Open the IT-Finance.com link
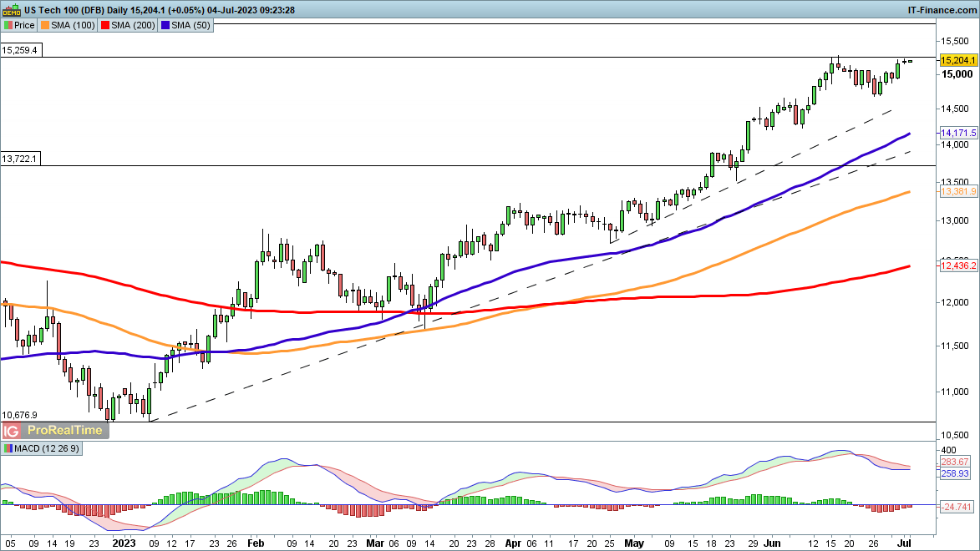980x551 pixels. coord(942,10)
